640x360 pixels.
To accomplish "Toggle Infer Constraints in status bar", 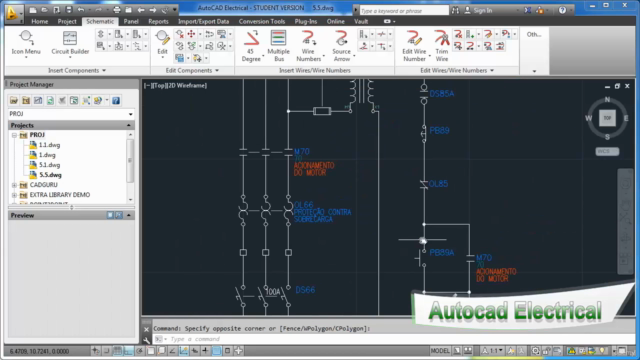I will coord(96,351).
